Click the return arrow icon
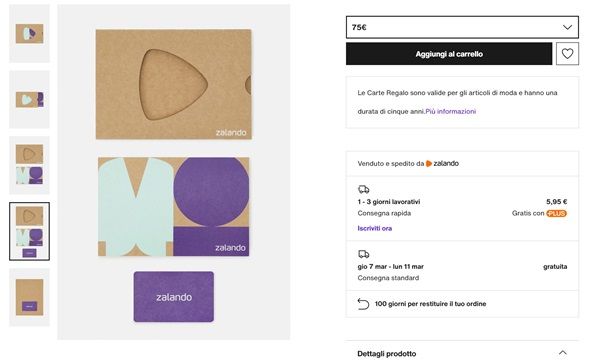This screenshot has width=610, height=361. click(x=363, y=304)
